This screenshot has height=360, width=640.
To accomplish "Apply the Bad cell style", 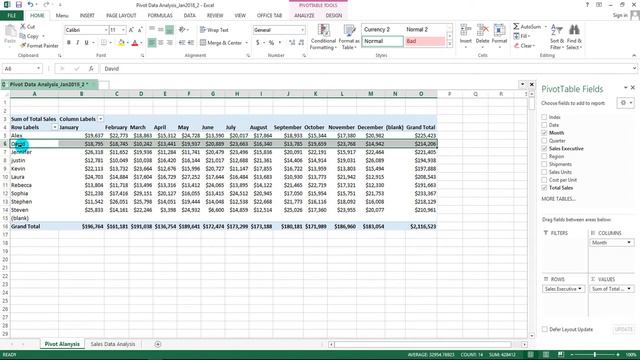I will [x=425, y=41].
